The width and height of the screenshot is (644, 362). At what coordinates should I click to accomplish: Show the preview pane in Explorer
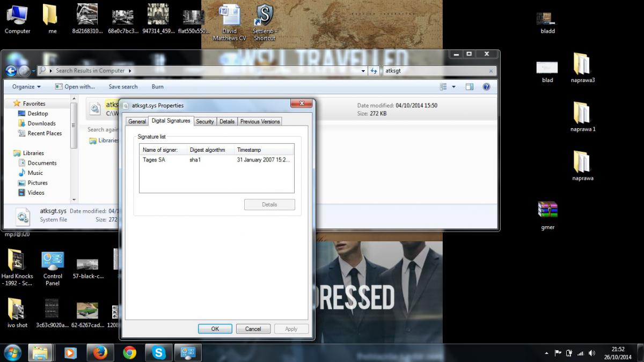tap(470, 87)
